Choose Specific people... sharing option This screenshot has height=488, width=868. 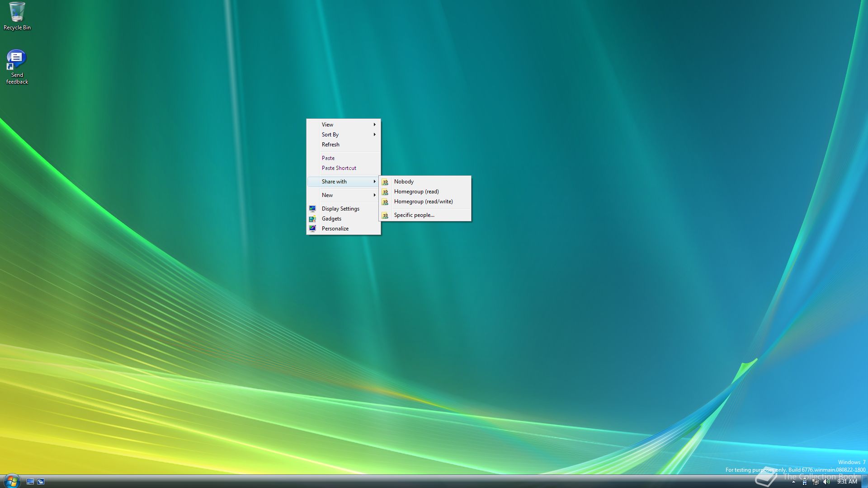coord(425,215)
